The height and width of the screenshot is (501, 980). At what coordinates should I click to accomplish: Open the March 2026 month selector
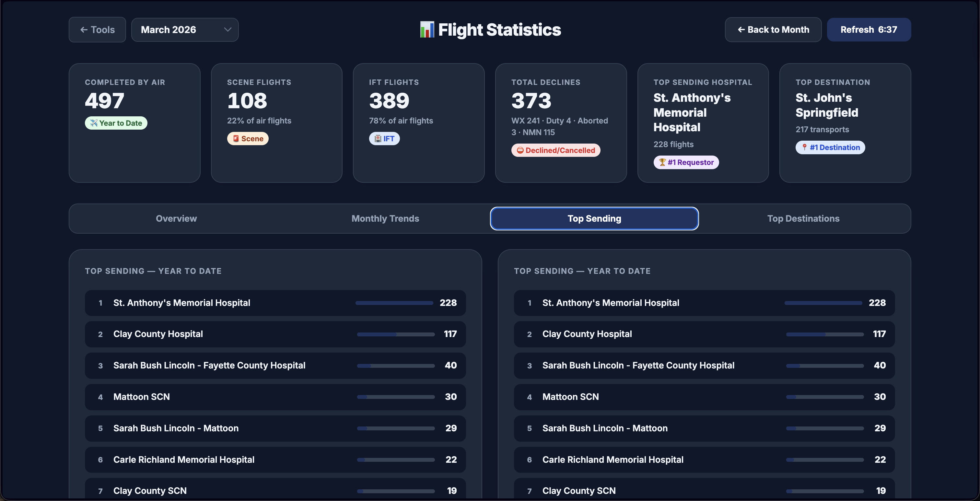185,30
